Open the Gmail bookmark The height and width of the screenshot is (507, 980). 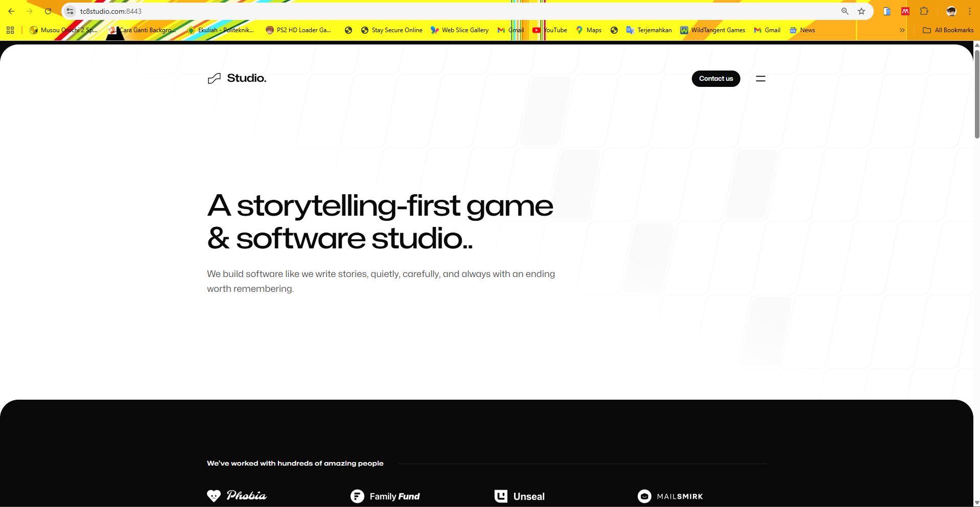[510, 30]
